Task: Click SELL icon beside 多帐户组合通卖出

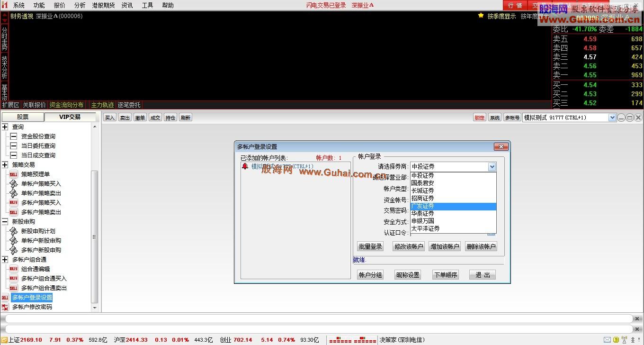Action: point(13,288)
